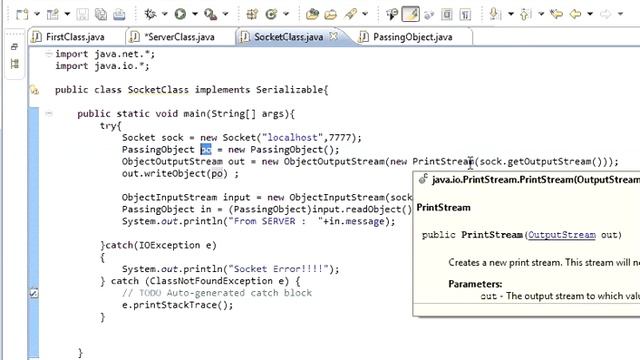The image size is (640, 360).
Task: Expand the second New wizard dropdown arrow
Action: coord(67,14)
